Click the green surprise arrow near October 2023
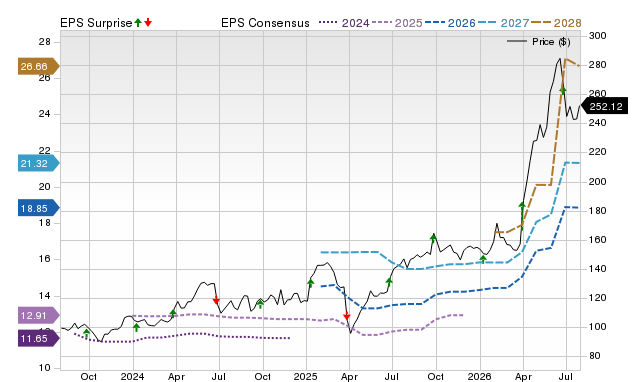The image size is (640, 382). pyautogui.click(x=86, y=333)
